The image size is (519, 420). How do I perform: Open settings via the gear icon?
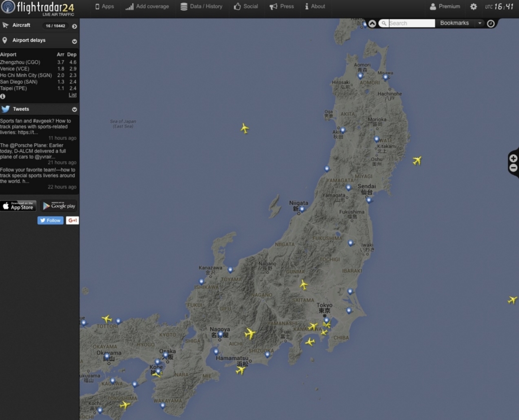[473, 6]
